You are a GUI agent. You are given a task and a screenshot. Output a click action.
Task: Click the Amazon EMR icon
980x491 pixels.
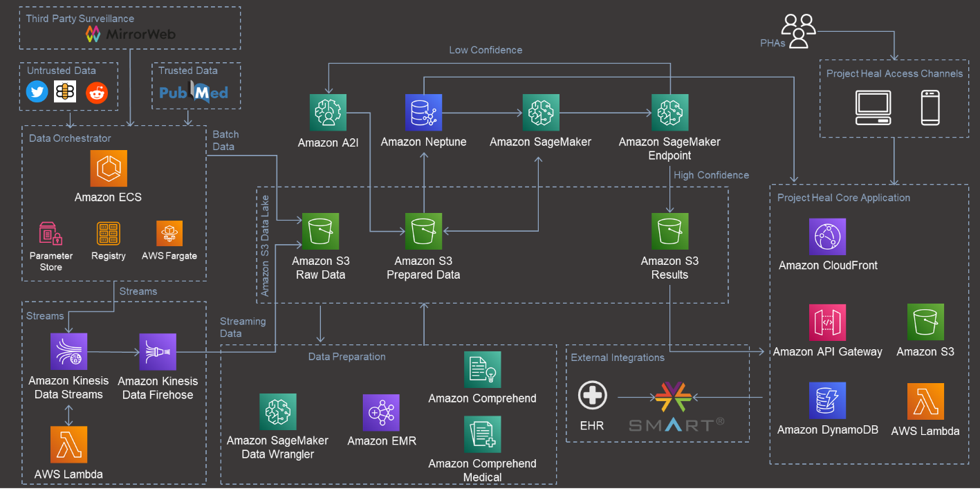[x=382, y=413]
